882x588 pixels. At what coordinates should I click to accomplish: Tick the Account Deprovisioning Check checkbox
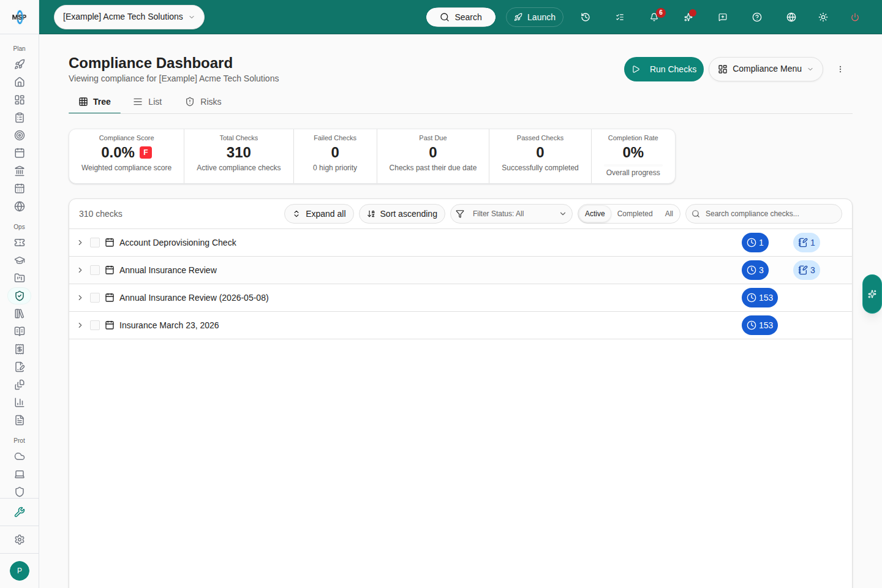[95, 243]
